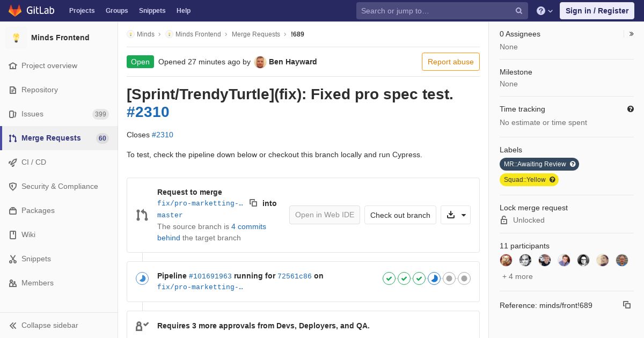
Task: Click the MR::Awaiting Review label help icon
Action: pos(573,164)
